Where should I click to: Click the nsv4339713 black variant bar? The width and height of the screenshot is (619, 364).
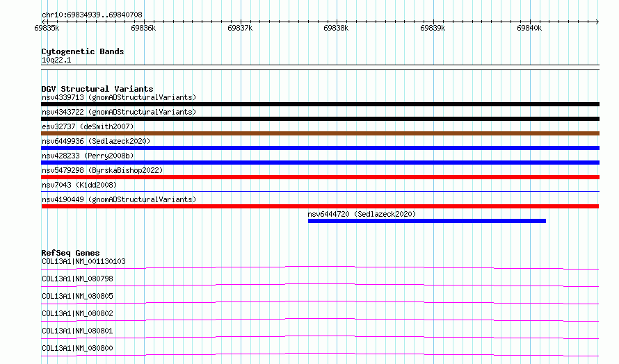point(320,104)
